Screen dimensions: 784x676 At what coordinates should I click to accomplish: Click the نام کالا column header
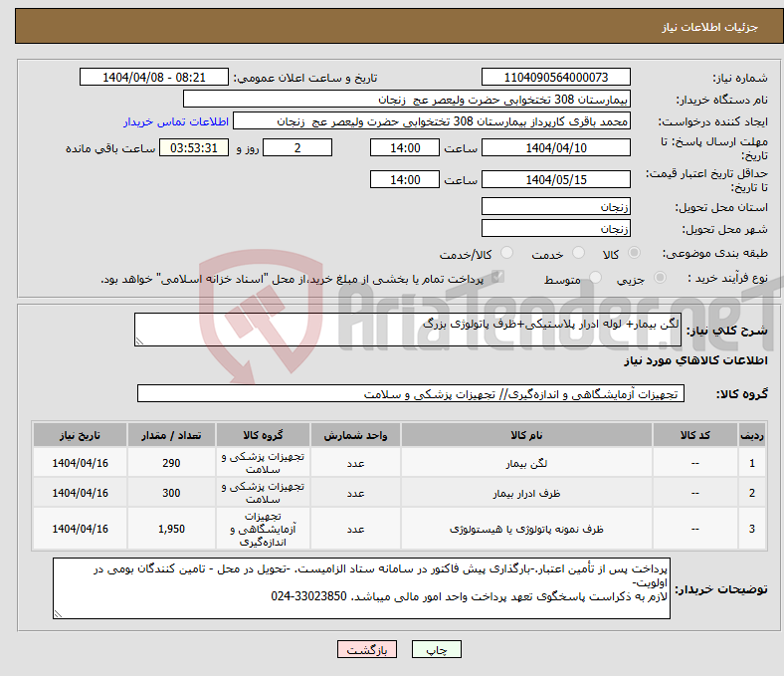pyautogui.click(x=526, y=435)
